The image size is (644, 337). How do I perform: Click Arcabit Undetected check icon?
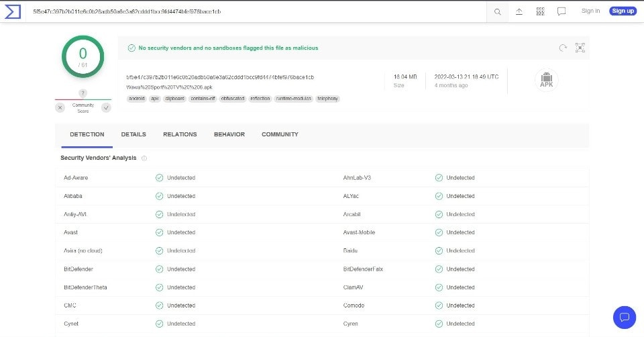pos(439,215)
